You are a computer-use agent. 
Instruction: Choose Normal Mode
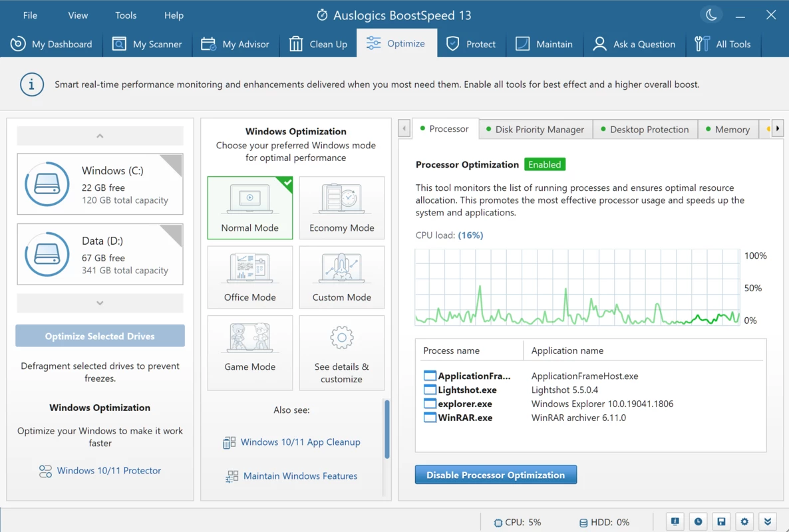tap(250, 207)
